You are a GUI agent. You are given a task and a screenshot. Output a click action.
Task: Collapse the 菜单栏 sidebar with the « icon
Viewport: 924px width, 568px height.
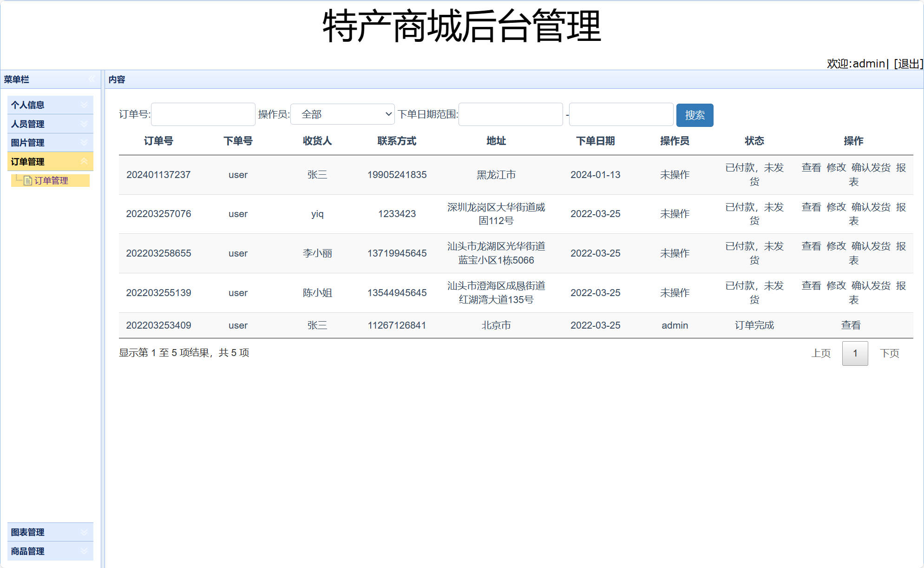[92, 79]
